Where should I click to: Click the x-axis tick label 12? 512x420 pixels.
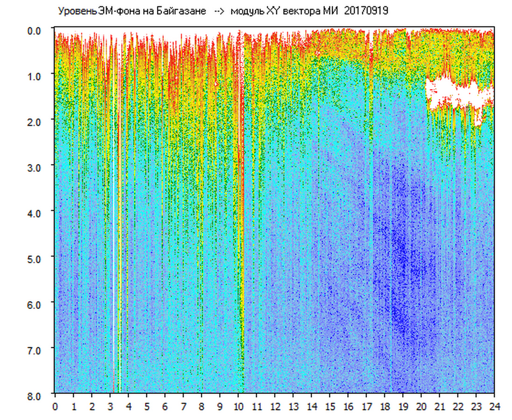click(275, 406)
